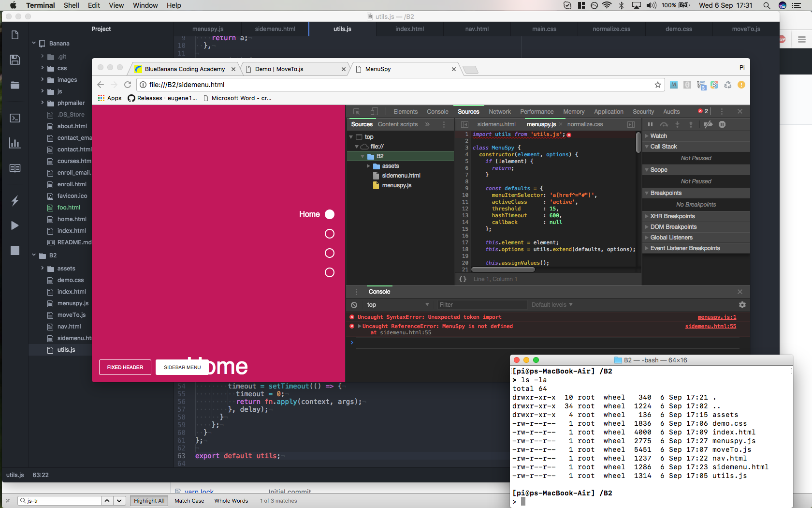
Task: Switch to the Elements tab in DevTools
Action: pyautogui.click(x=406, y=112)
